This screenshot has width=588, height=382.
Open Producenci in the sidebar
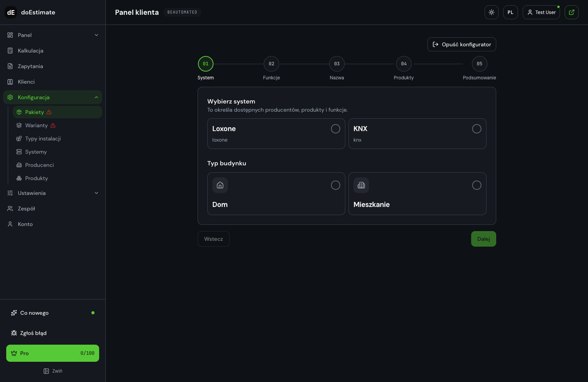pyautogui.click(x=58, y=165)
